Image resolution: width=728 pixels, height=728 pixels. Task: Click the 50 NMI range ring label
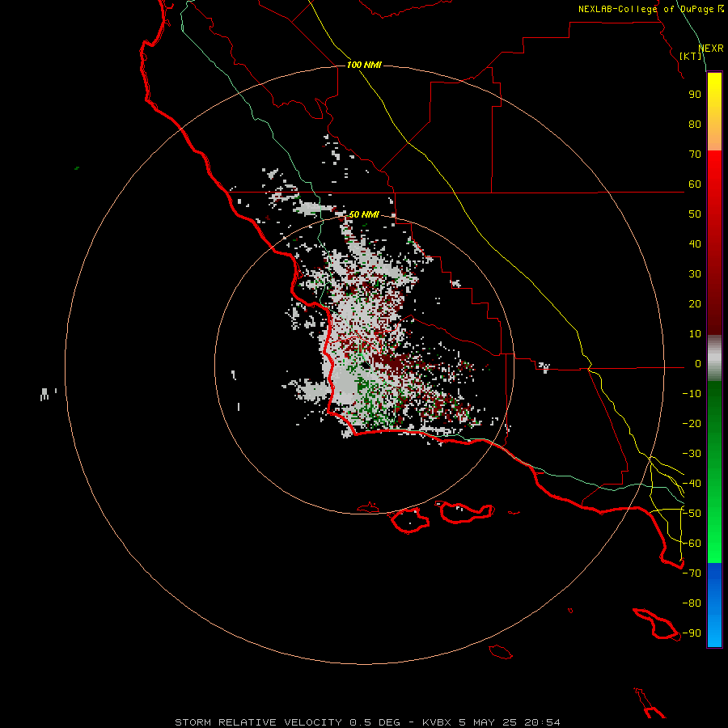click(x=364, y=214)
